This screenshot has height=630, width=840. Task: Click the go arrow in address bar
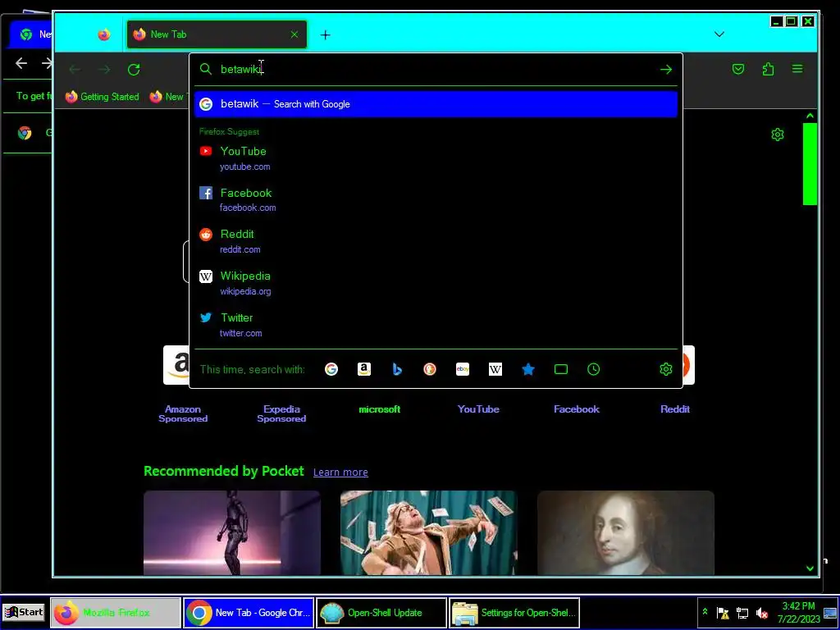(x=666, y=69)
